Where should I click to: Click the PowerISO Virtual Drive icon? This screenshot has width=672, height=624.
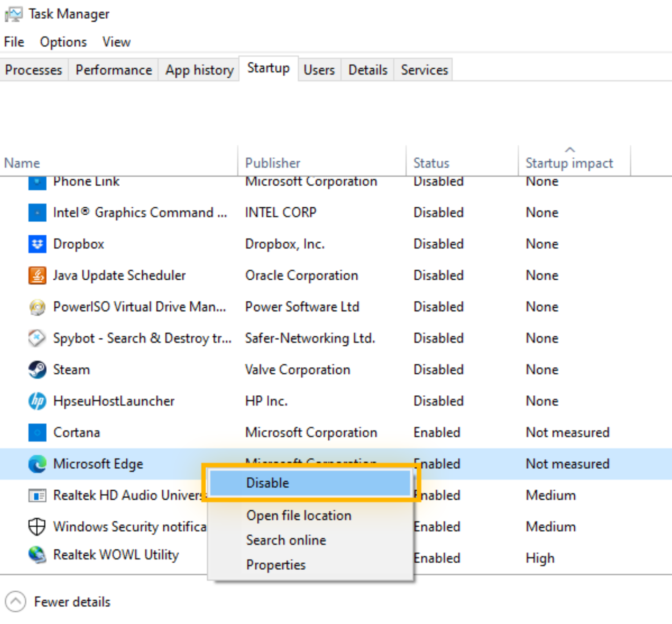[x=37, y=307]
